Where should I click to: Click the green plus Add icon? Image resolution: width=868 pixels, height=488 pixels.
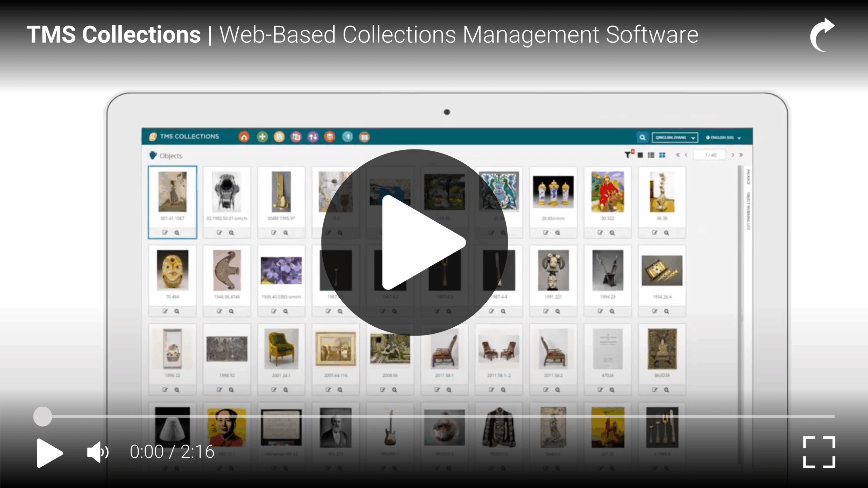(x=262, y=137)
